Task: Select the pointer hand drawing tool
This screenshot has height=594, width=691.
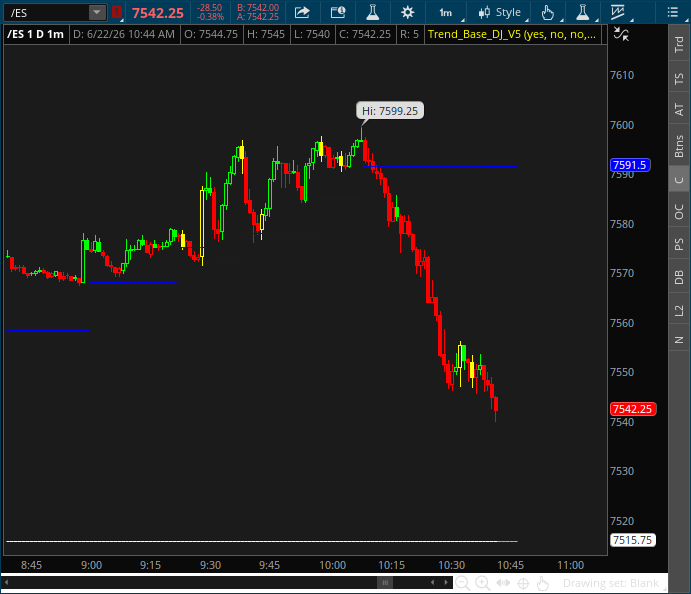Action: (547, 13)
